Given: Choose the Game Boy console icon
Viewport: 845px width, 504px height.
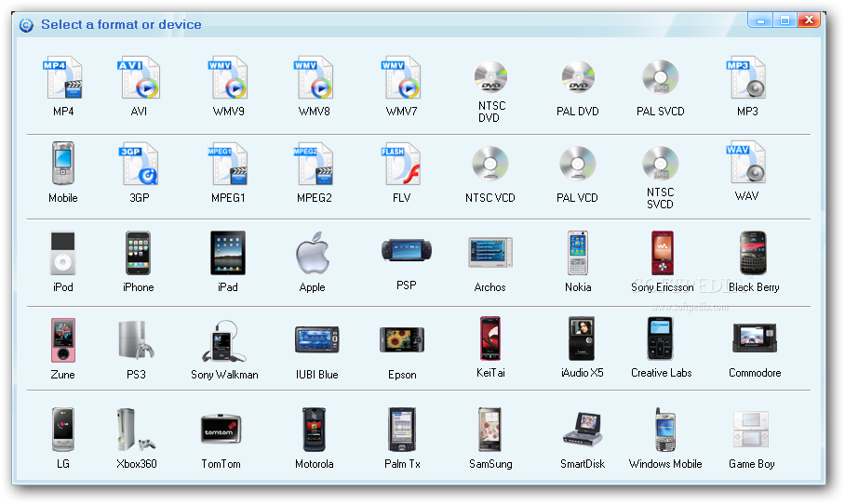Looking at the screenshot, I should point(751,430).
